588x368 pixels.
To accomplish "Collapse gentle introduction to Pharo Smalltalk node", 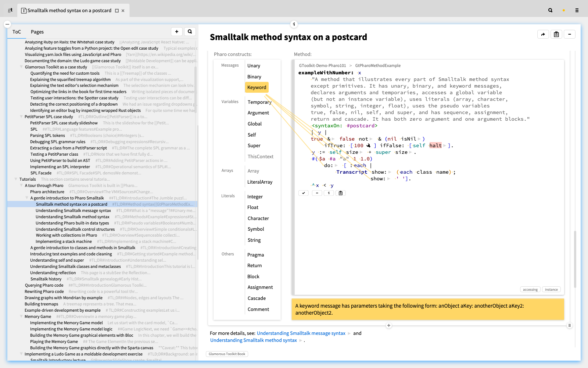I will click(27, 198).
